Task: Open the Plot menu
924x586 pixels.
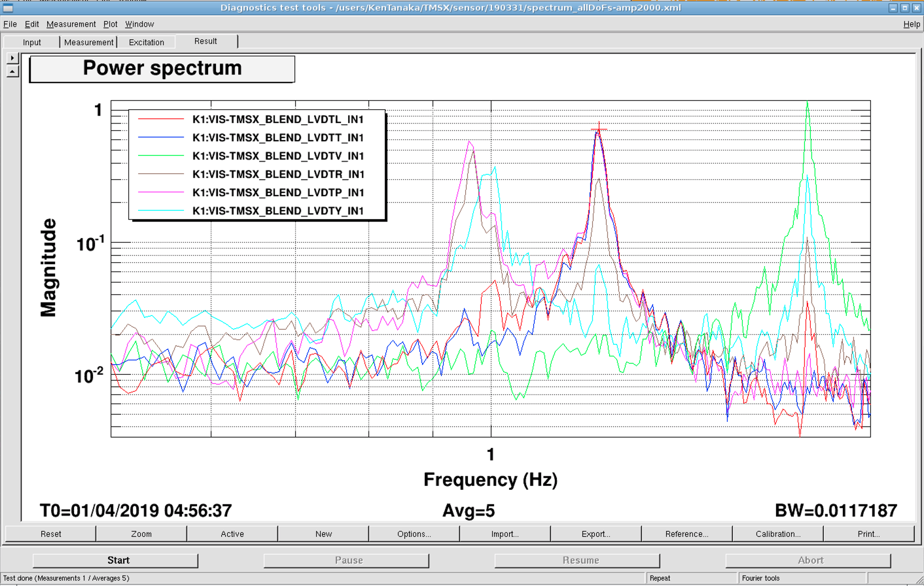Action: click(111, 24)
